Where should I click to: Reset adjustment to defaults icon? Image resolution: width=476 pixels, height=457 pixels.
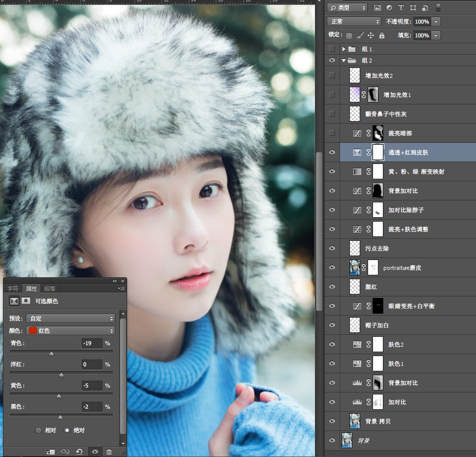pos(79,452)
